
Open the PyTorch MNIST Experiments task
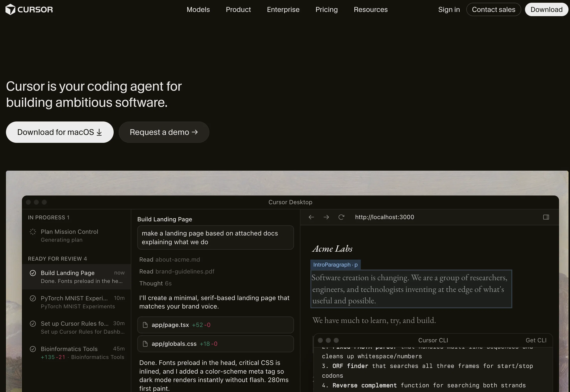click(77, 302)
